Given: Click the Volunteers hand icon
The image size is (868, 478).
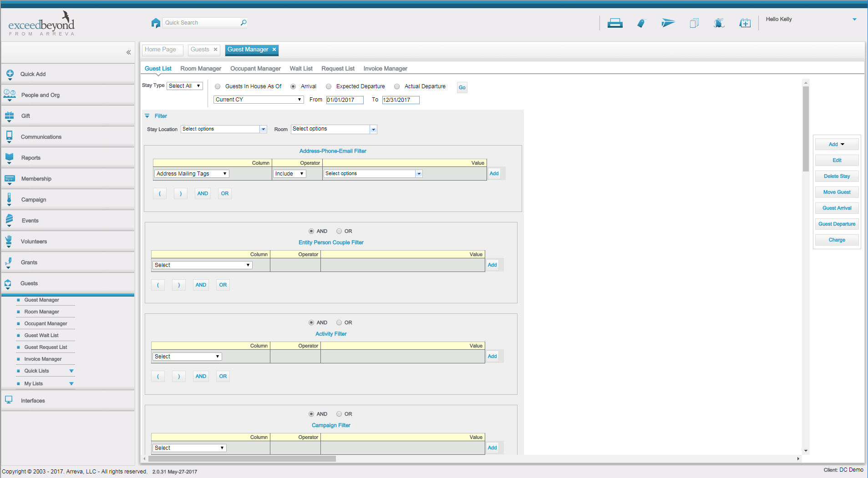Looking at the screenshot, I should coord(9,241).
